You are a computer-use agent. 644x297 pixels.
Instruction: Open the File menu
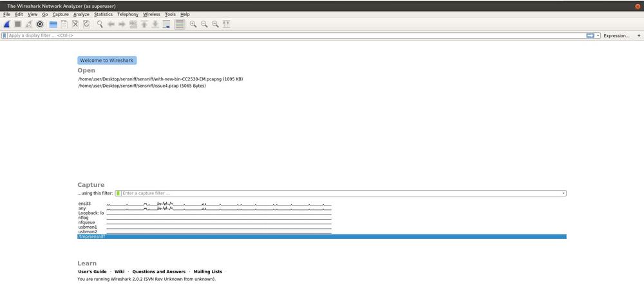pyautogui.click(x=6, y=14)
